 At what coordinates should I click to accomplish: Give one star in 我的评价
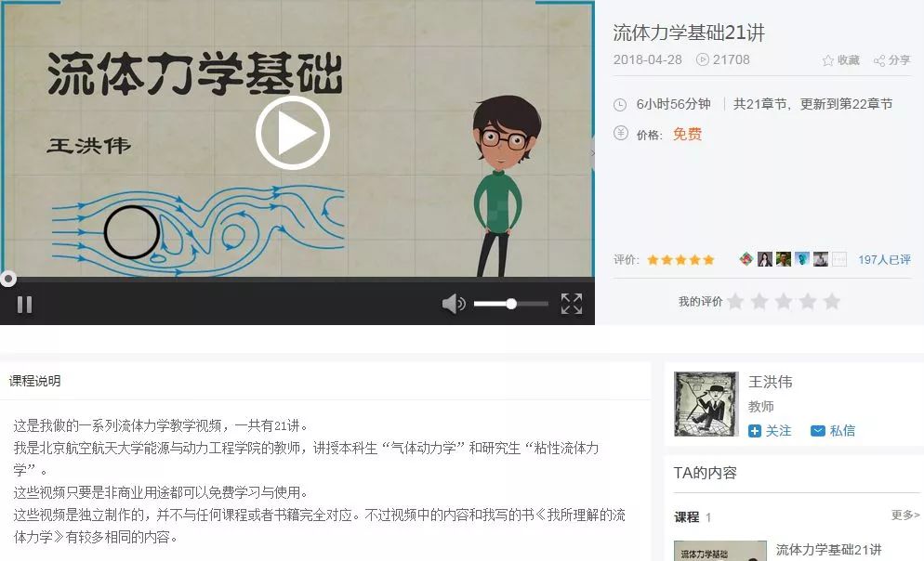pyautogui.click(x=735, y=301)
